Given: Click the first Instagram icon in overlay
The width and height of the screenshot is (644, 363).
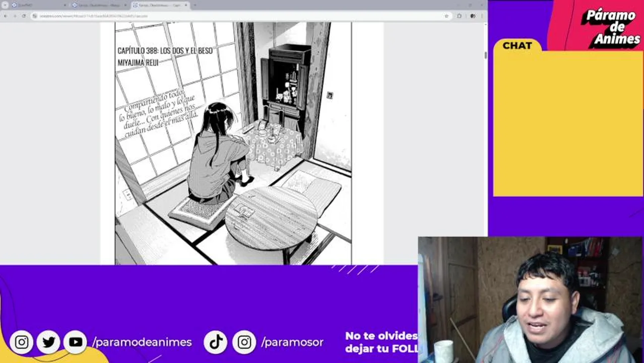Looking at the screenshot, I should 22,342.
